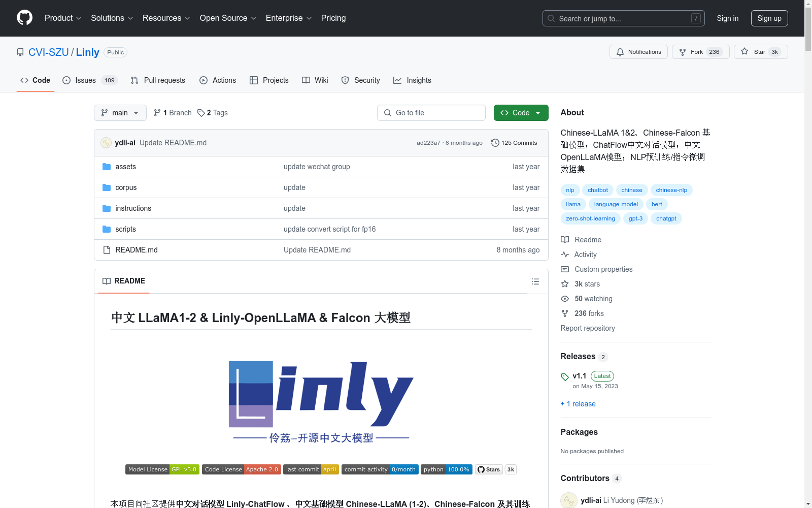Screen dimensions: 812x508
Task: Open the green Code dropdown button
Action: [x=521, y=113]
